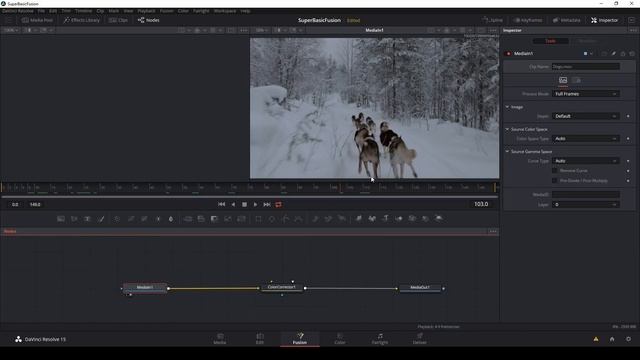Image resolution: width=640 pixels, height=360 pixels.
Task: Add a Polygon mask from the toolbar
Action: click(285, 219)
